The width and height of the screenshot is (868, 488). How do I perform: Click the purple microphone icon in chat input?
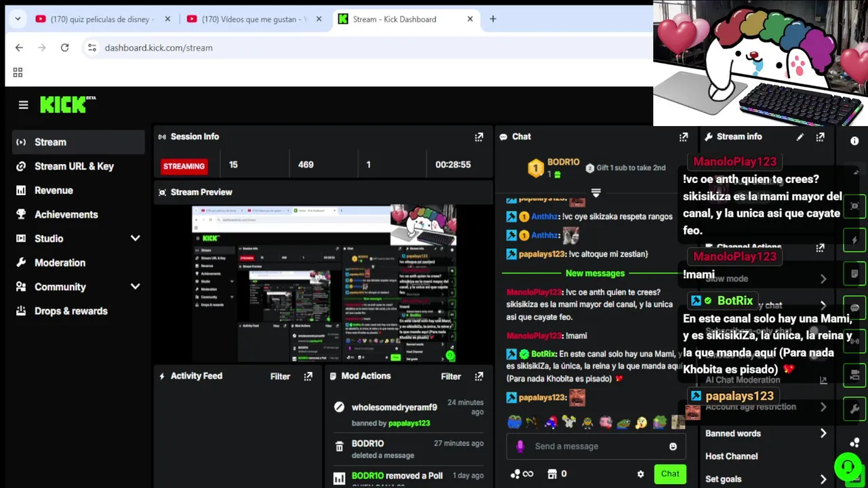pyautogui.click(x=520, y=446)
